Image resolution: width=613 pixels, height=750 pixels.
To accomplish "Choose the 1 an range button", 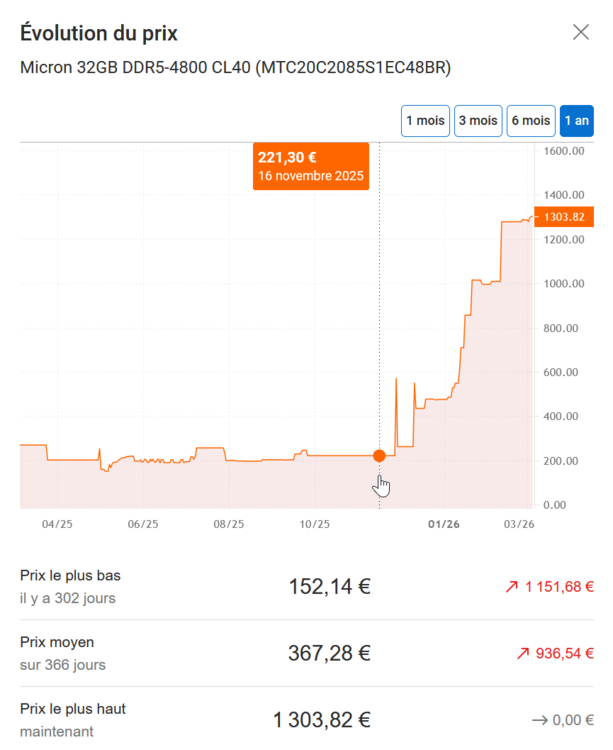I will click(576, 121).
